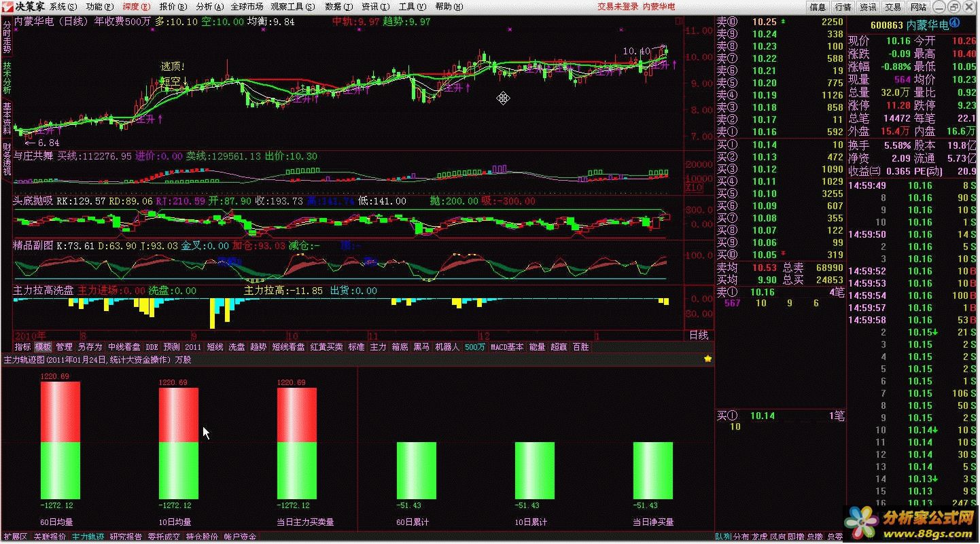
Task: Select the 技术分析 vertical side tab
Action: (x=6, y=77)
